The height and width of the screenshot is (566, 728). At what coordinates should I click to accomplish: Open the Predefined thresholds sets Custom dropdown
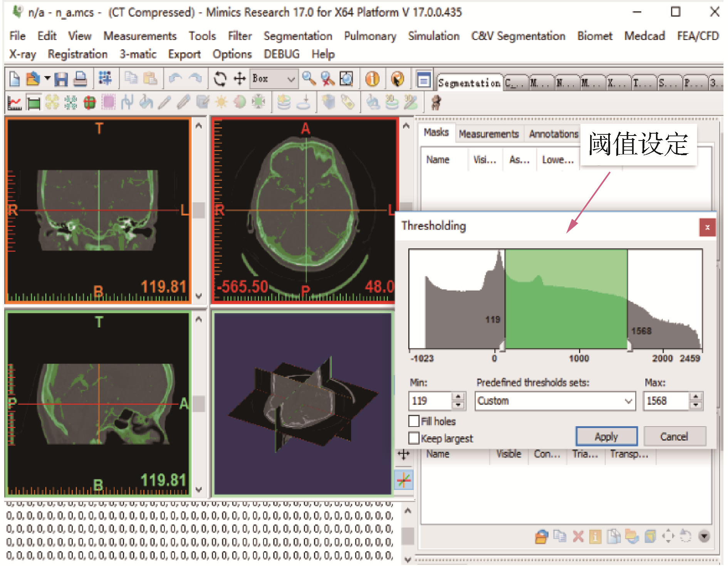point(555,401)
